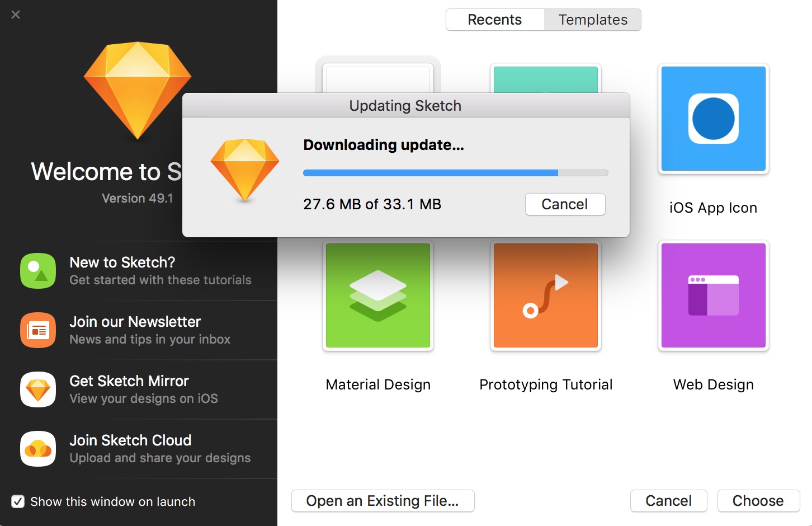Click the Updating Sketch title bar
812x526 pixels.
[x=406, y=105]
